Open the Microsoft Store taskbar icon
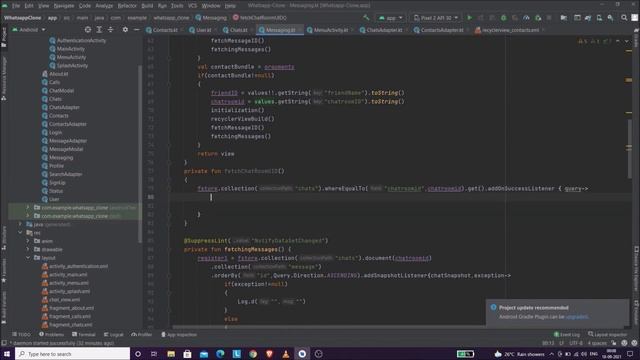Viewport: 640px width, 360px height. point(187,354)
